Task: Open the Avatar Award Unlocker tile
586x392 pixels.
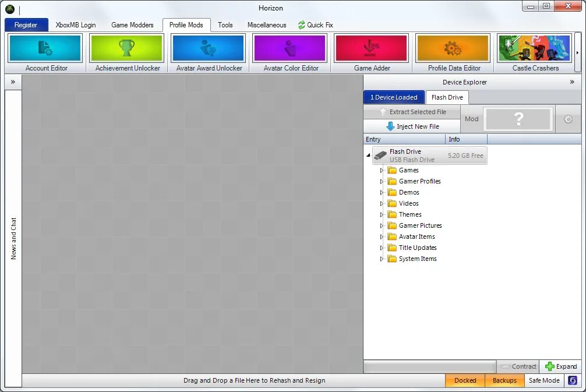Action: click(208, 52)
